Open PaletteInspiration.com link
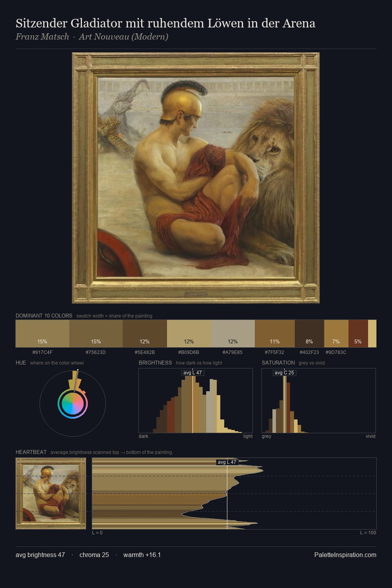392x588 pixels. (345, 555)
